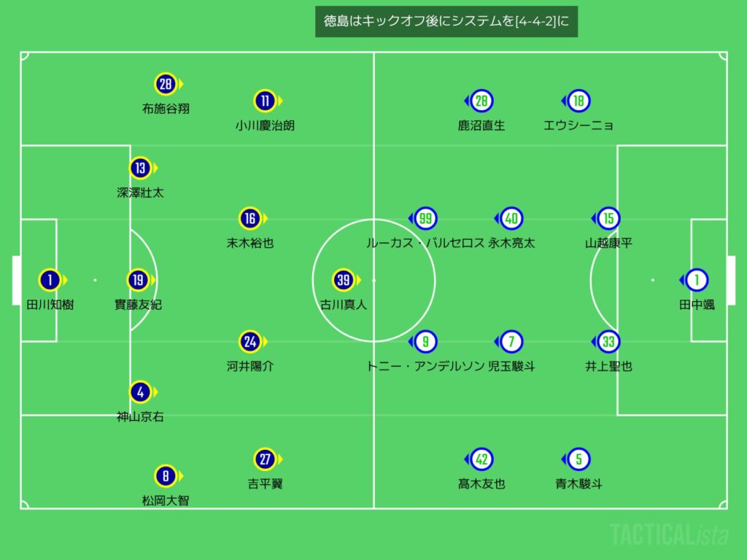Select the number 27 吉平翼 marker
747x560 pixels.
[265, 459]
